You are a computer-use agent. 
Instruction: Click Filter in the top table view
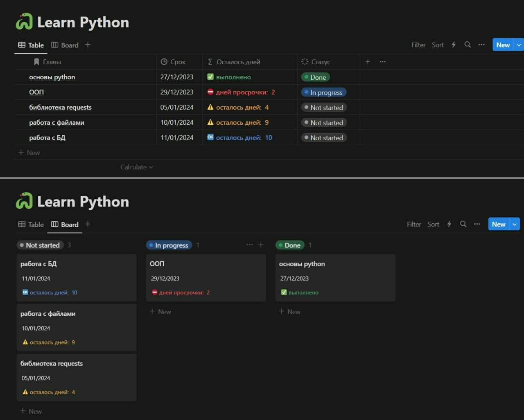(x=418, y=45)
